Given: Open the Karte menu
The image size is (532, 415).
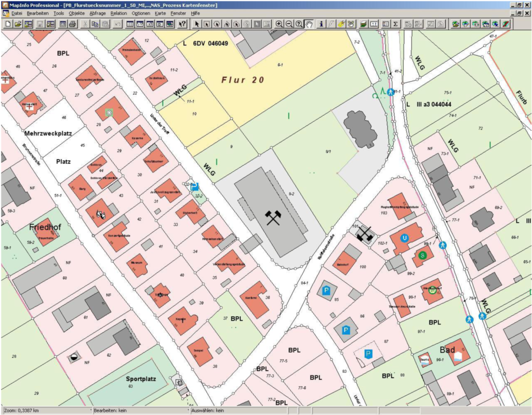Looking at the screenshot, I should coord(161,12).
